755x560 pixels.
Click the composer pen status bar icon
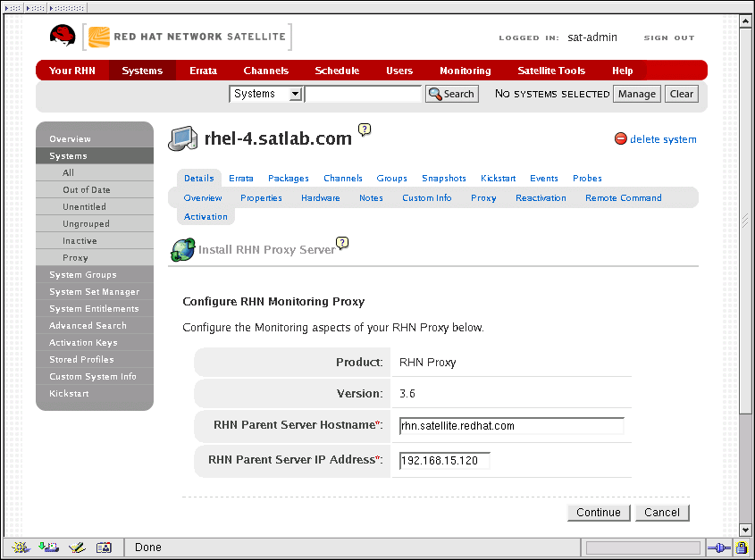coord(77,547)
